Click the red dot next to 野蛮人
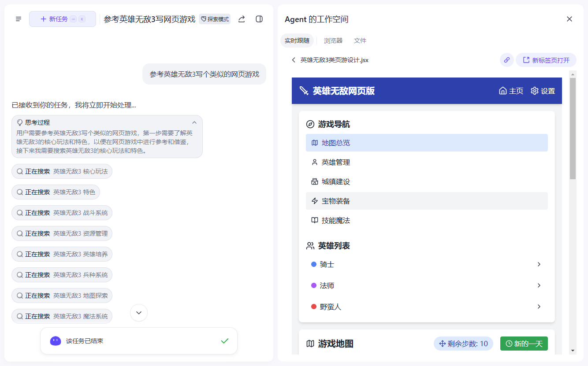This screenshot has height=366, width=588. tap(314, 307)
